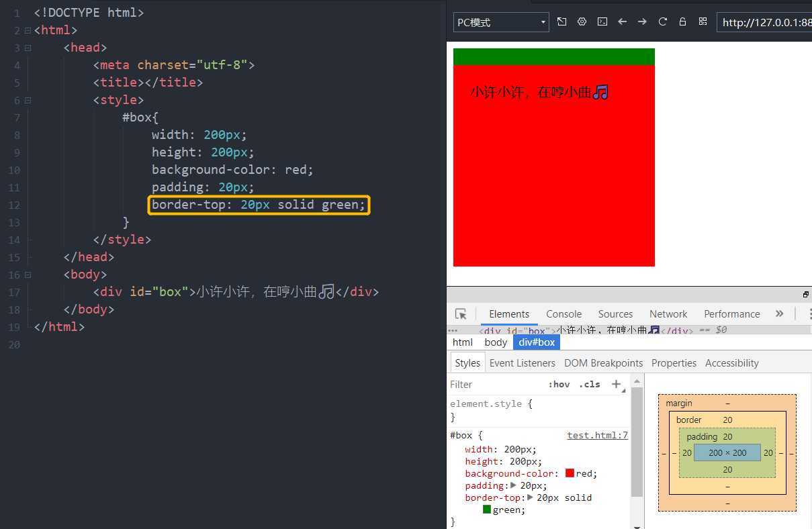Click the border top value 20 in box model

point(727,420)
